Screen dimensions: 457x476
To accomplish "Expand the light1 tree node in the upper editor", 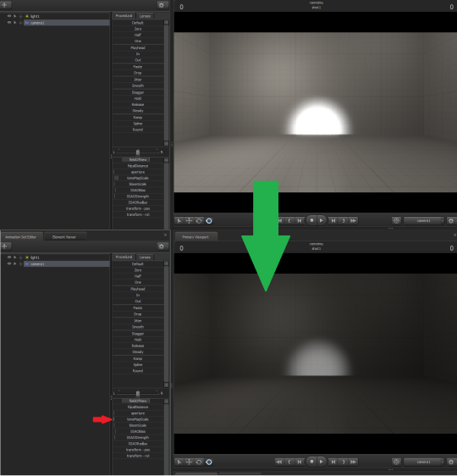I will pos(20,16).
